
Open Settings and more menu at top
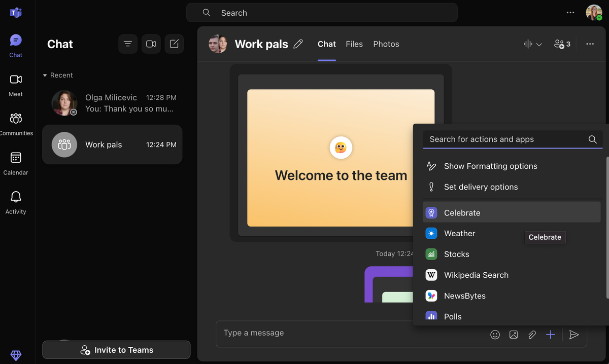click(570, 13)
